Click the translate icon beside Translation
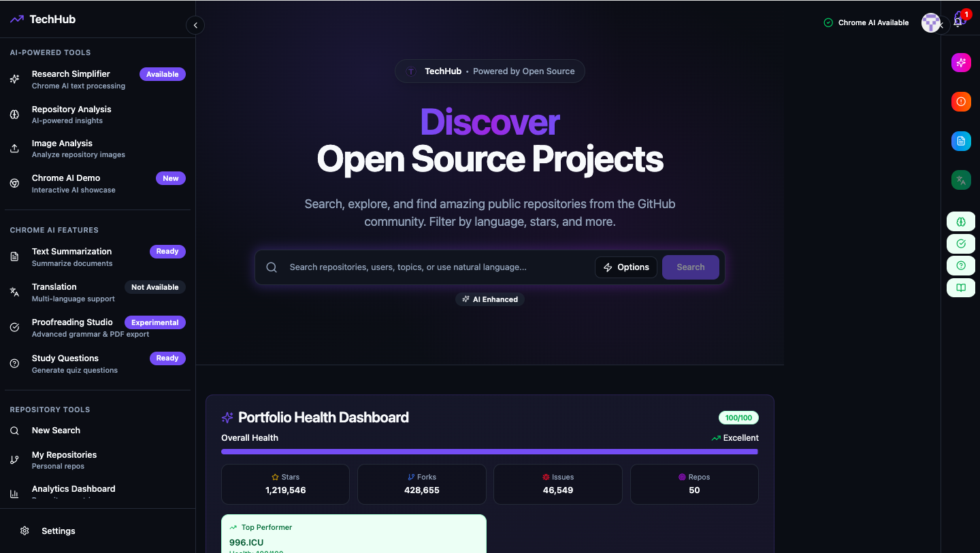Image resolution: width=980 pixels, height=553 pixels. [x=14, y=292]
